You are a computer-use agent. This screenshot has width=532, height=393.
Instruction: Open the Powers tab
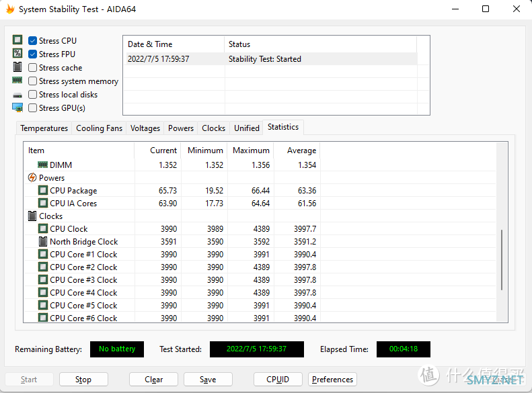click(x=181, y=128)
